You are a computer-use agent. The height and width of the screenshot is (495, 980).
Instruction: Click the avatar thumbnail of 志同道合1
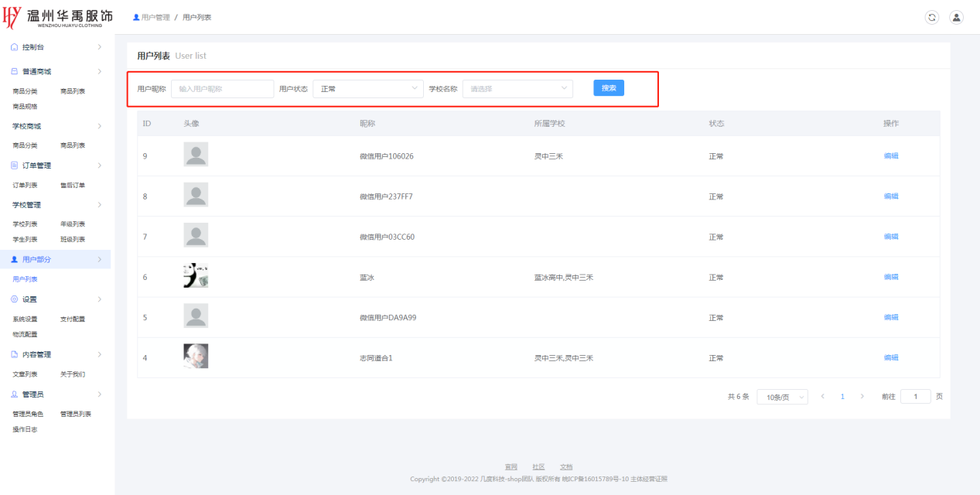coord(196,357)
